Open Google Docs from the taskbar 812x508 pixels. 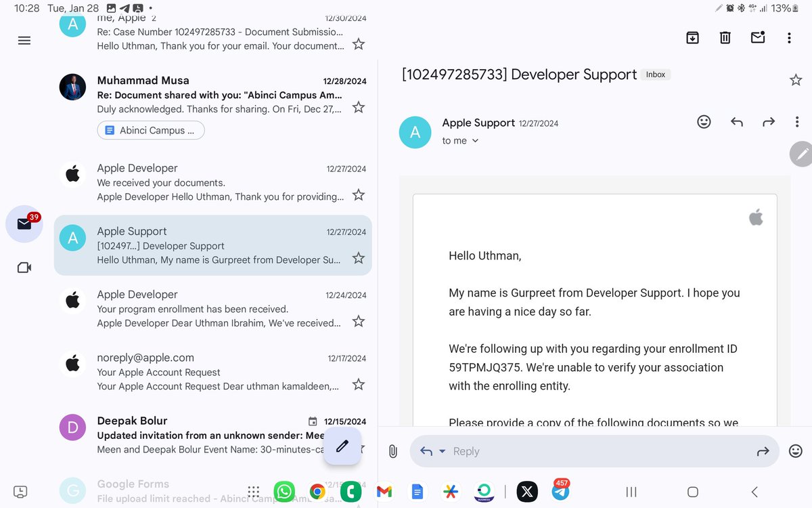pyautogui.click(x=417, y=492)
